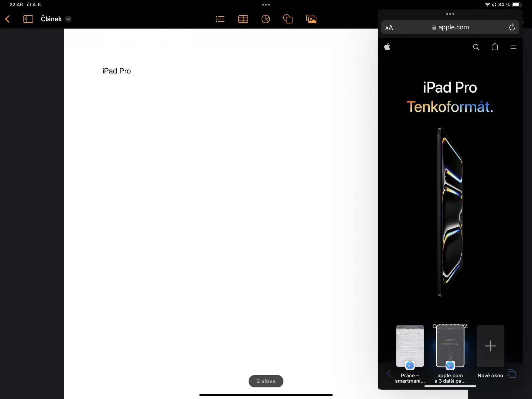Open search on the Apple website

[476, 47]
